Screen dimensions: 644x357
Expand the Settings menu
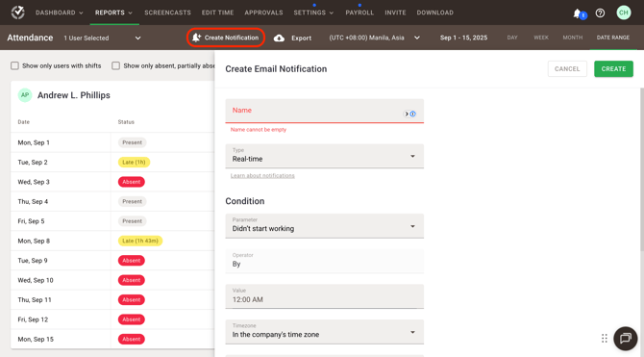tap(313, 13)
